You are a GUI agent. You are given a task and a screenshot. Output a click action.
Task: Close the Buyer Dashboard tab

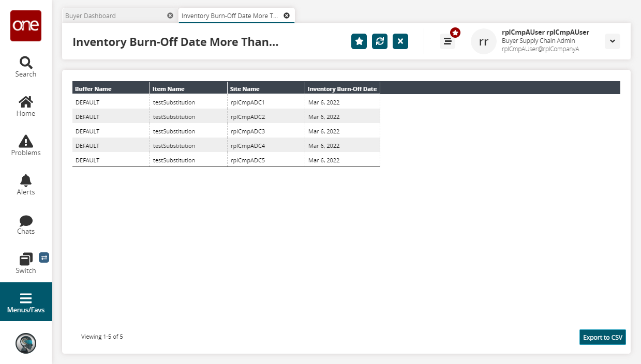tap(170, 16)
